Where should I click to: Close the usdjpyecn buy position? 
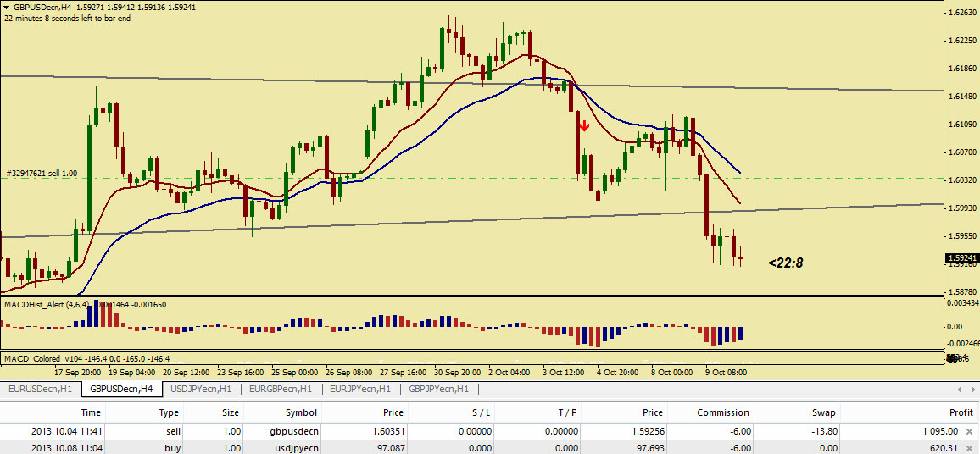pyautogui.click(x=969, y=447)
